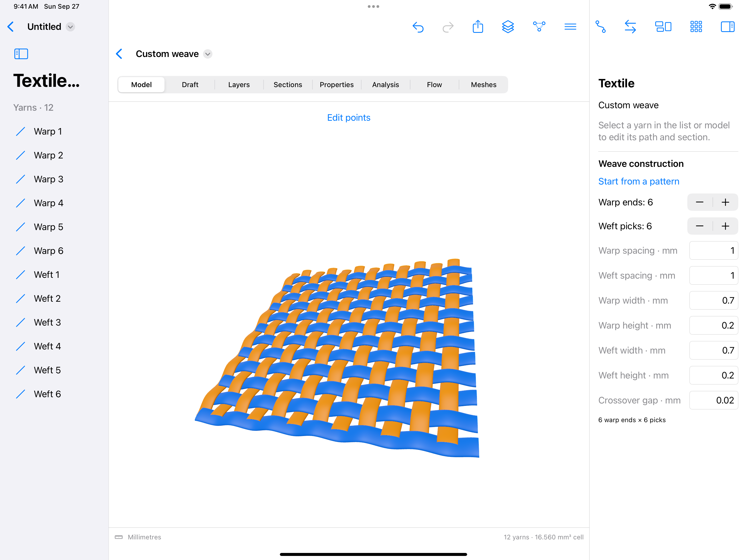
Task: Click the Warp width mm field
Action: click(x=714, y=300)
